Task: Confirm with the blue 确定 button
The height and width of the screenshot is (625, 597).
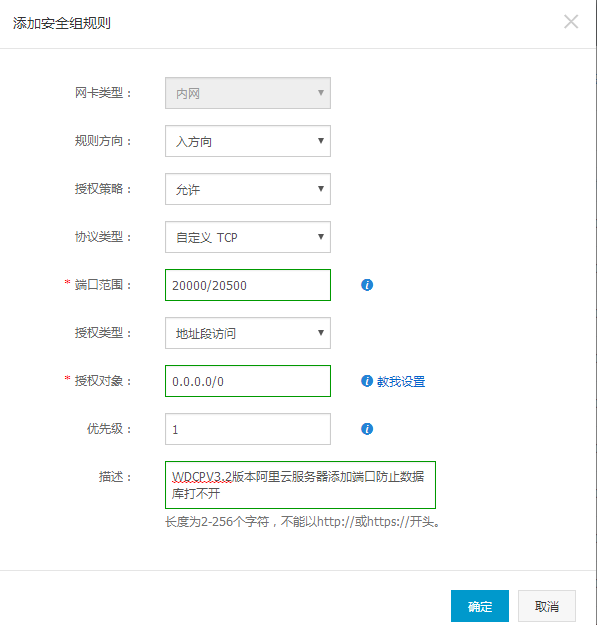Action: pos(480,606)
